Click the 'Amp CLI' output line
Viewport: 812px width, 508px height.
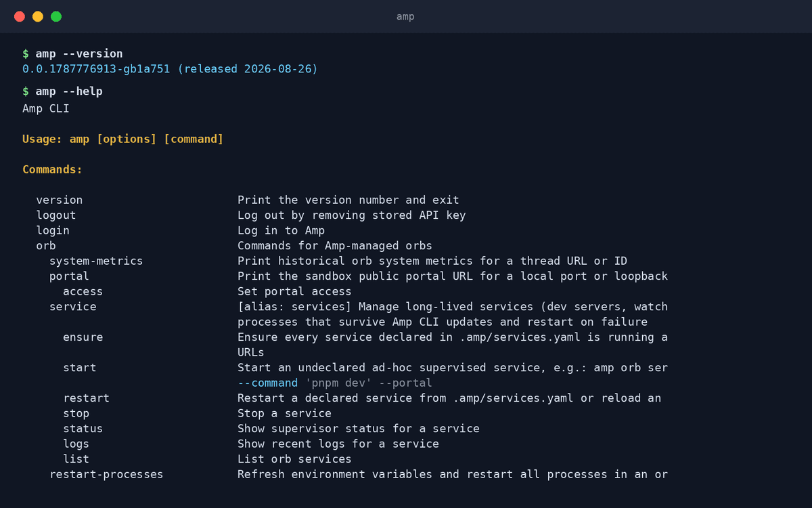46,108
